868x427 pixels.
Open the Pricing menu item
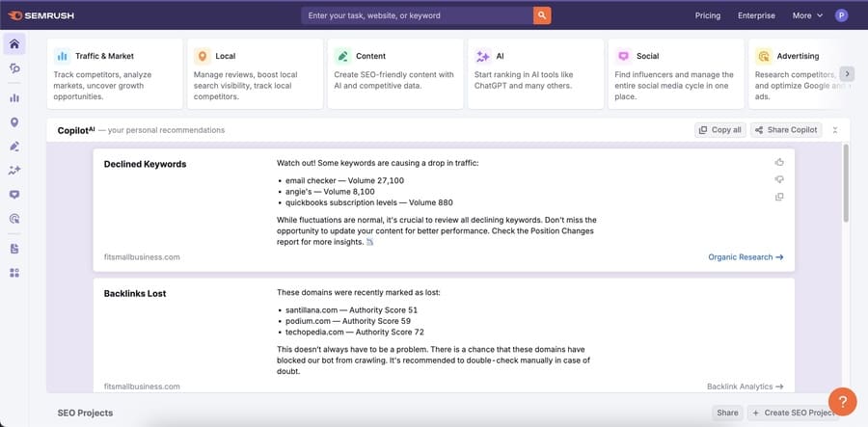(708, 15)
